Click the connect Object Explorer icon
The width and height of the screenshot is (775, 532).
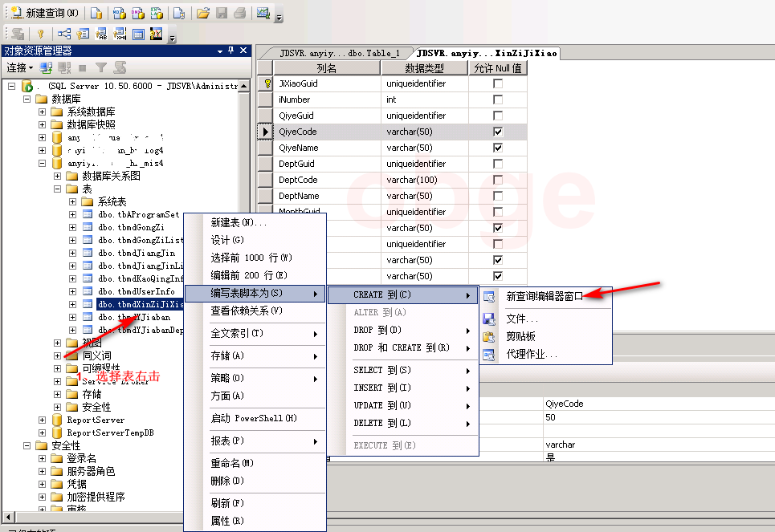(x=46, y=67)
